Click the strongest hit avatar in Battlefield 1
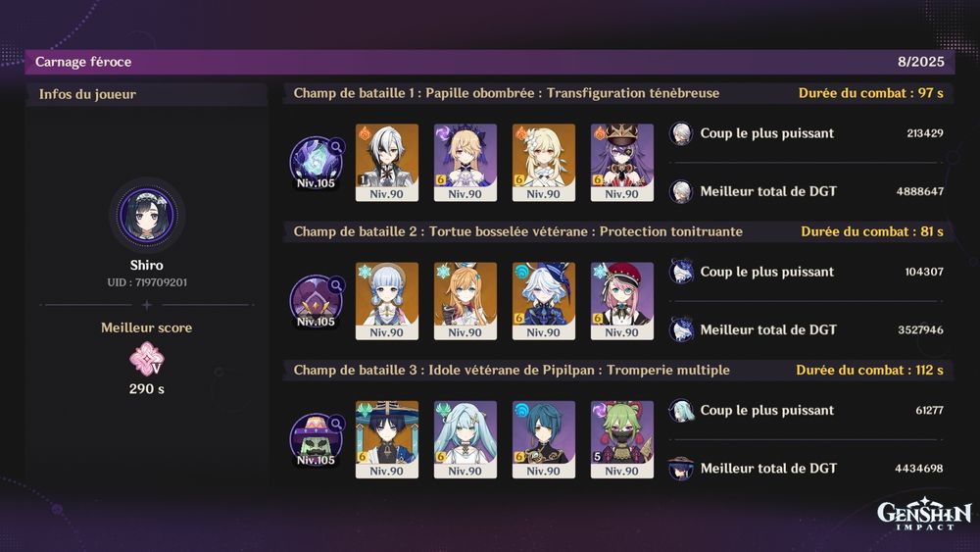This screenshot has width=980, height=552. [x=681, y=133]
